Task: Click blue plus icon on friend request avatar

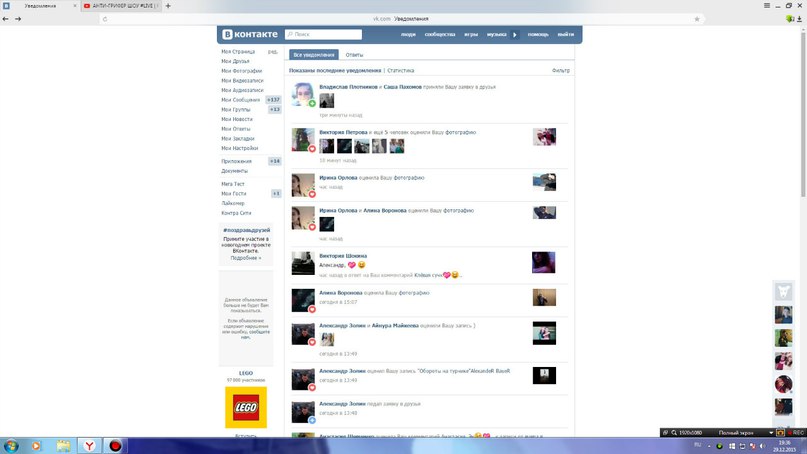Action: click(312, 420)
